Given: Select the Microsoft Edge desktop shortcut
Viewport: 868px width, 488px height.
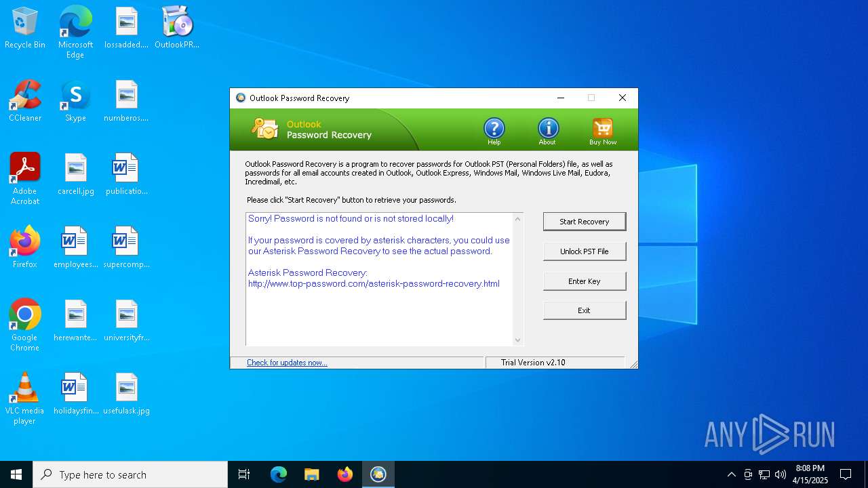Looking at the screenshot, I should [x=75, y=33].
